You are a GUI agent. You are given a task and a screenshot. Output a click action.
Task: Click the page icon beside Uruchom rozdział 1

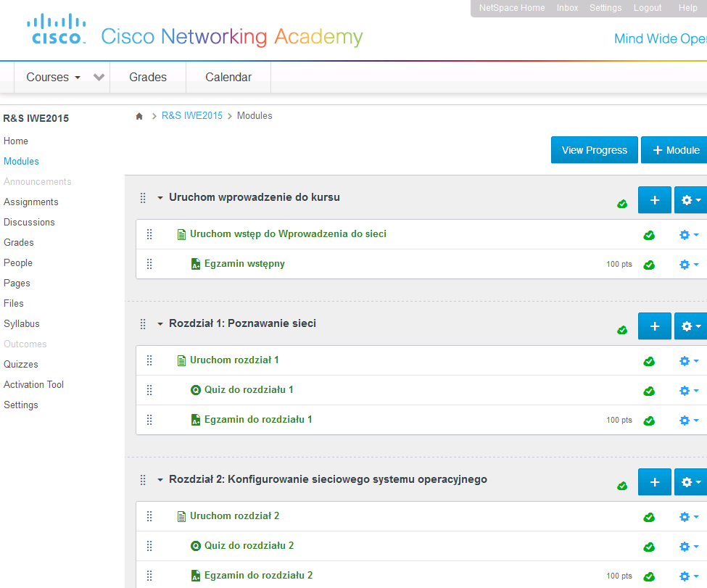[x=181, y=361]
